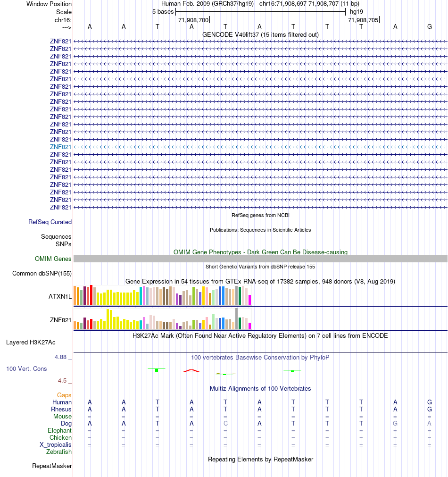Click the 71,908,700 coordinate marker
Screen dimensions: 448x477
[193, 20]
